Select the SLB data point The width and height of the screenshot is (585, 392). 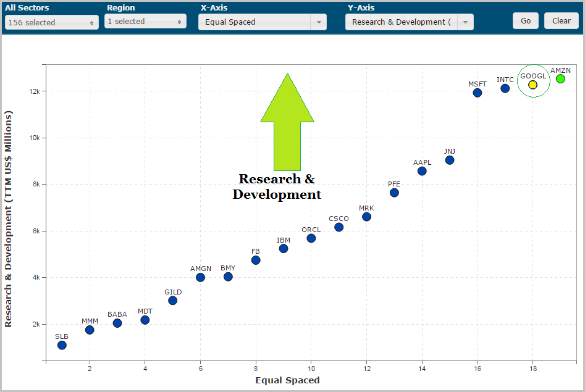[62, 345]
